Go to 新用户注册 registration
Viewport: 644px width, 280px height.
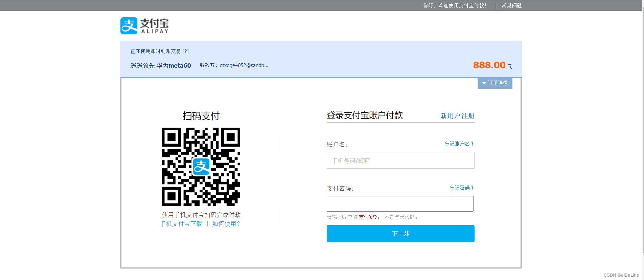click(457, 116)
